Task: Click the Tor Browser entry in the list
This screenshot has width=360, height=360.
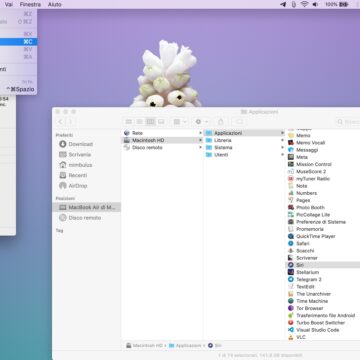Action: click(323, 308)
